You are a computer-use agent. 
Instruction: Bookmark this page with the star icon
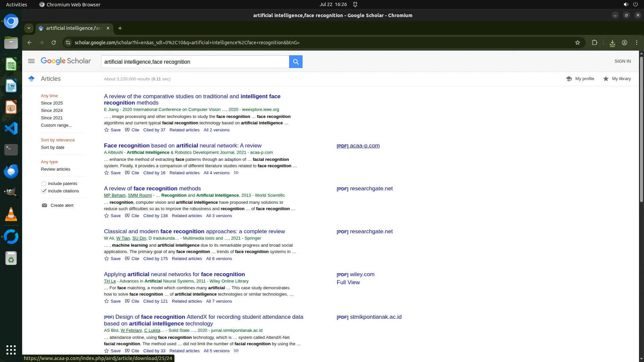(x=577, y=43)
